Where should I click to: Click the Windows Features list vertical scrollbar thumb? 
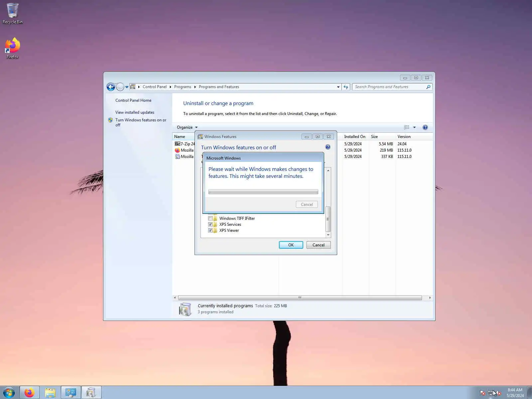[328, 219]
